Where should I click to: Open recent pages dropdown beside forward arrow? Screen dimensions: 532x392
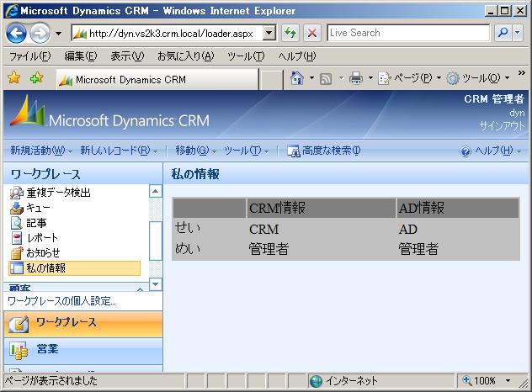click(x=58, y=34)
